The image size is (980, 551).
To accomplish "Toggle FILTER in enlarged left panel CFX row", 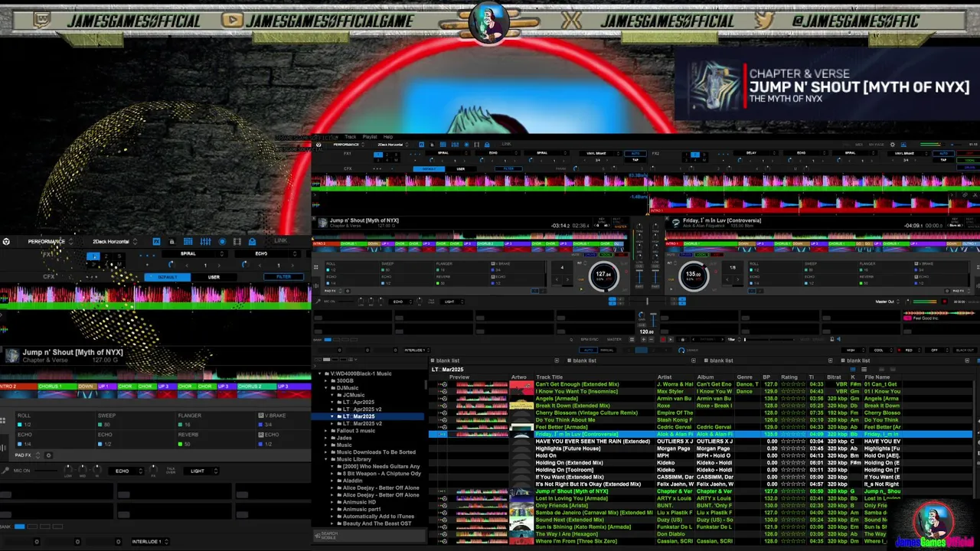I will [x=284, y=277].
